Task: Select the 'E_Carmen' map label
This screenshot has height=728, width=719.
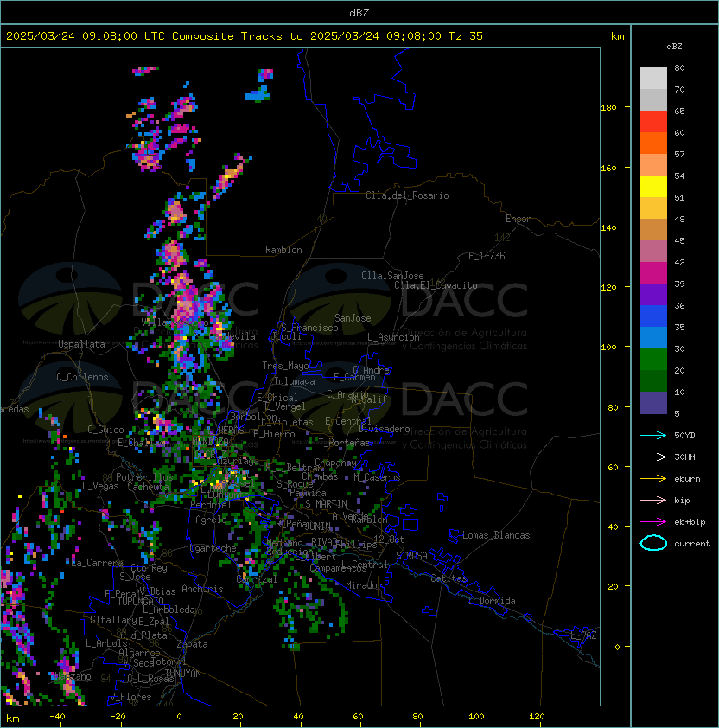Action: (x=354, y=377)
